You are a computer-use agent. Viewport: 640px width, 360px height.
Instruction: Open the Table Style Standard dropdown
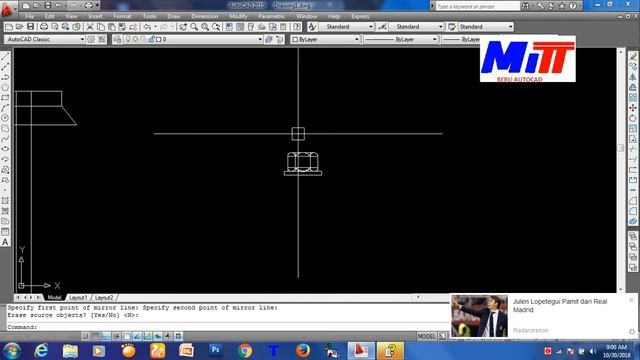[x=486, y=27]
